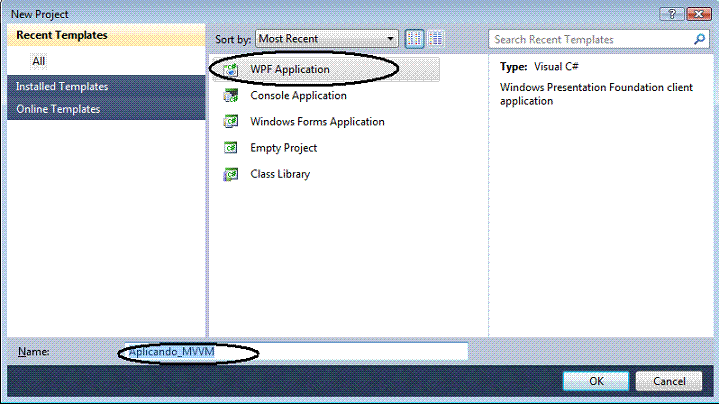Click the search magnifier icon
This screenshot has height=404, width=719.
pyautogui.click(x=699, y=39)
